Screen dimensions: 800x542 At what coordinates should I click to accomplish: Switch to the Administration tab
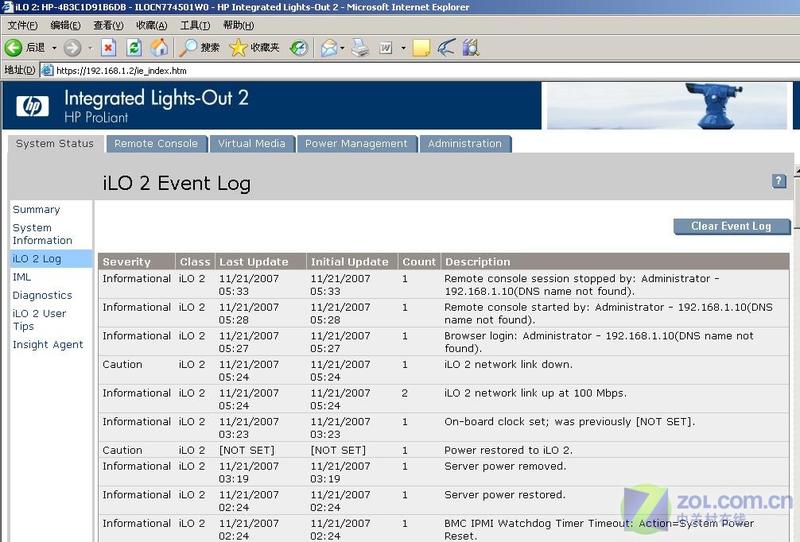pyautogui.click(x=465, y=144)
